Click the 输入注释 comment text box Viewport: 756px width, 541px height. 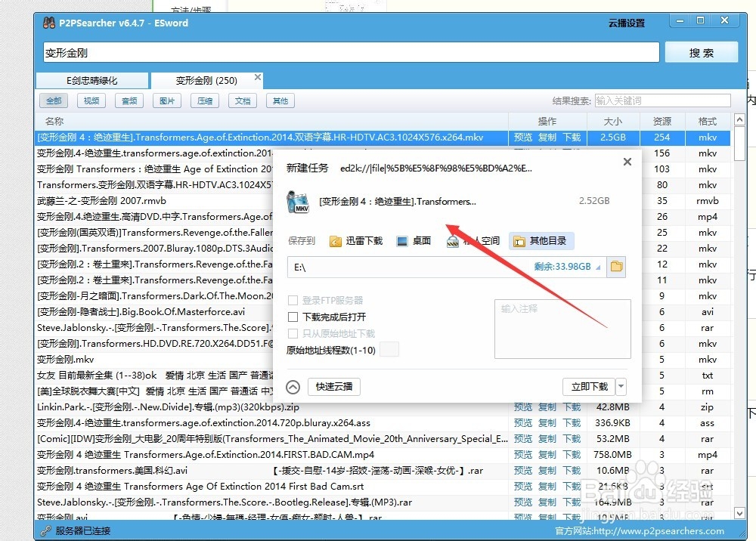pos(562,329)
